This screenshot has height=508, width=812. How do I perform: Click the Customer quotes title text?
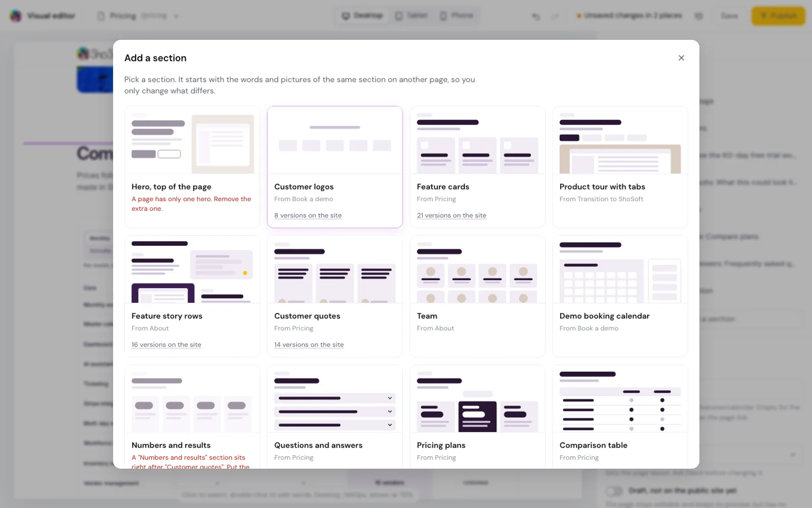tap(307, 316)
